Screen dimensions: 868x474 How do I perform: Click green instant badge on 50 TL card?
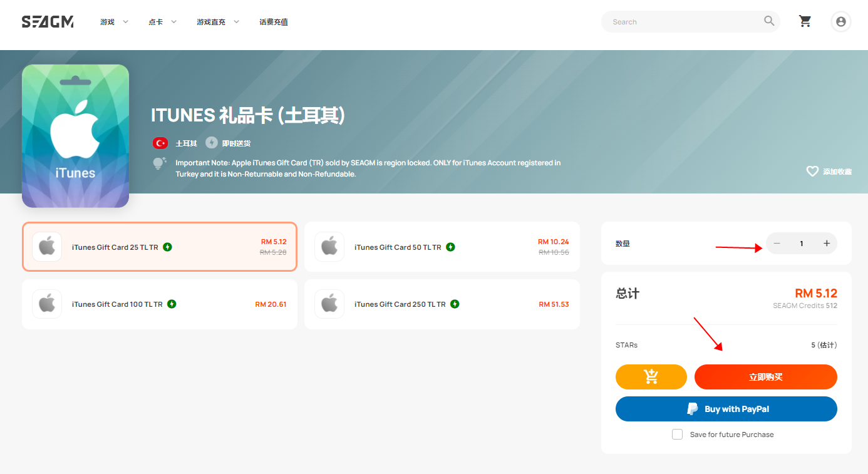click(450, 247)
